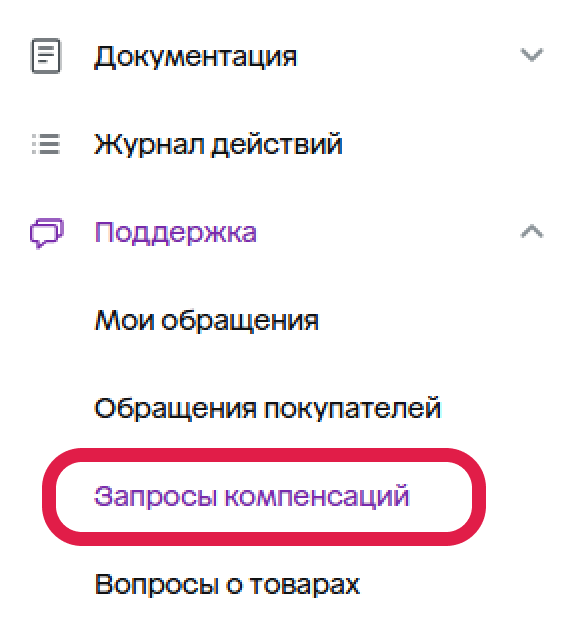Open Журнал действий in the sidebar

click(x=218, y=144)
